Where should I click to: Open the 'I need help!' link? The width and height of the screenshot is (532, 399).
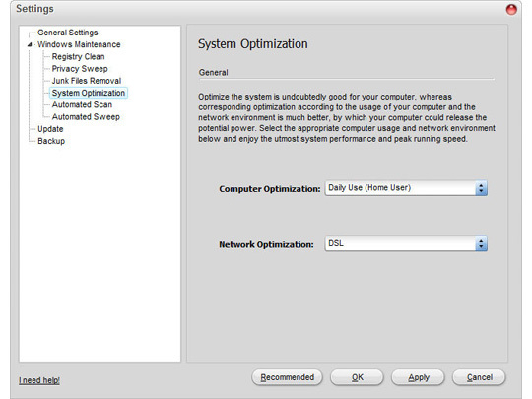click(39, 380)
